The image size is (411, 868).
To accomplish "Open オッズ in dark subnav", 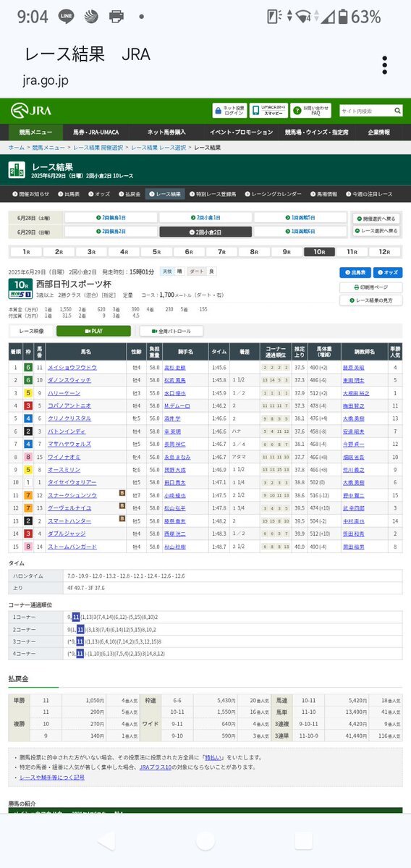I will (x=98, y=194).
